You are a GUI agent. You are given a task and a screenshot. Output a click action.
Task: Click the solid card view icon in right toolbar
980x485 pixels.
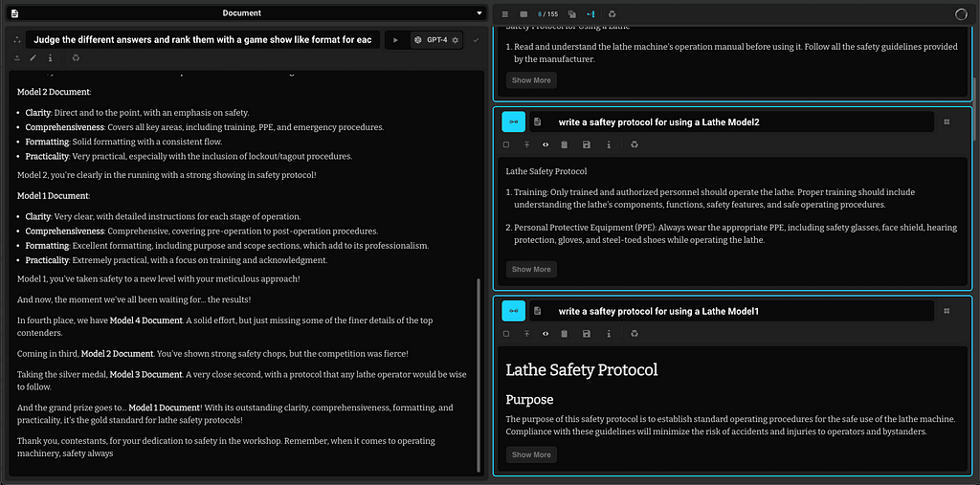523,13
